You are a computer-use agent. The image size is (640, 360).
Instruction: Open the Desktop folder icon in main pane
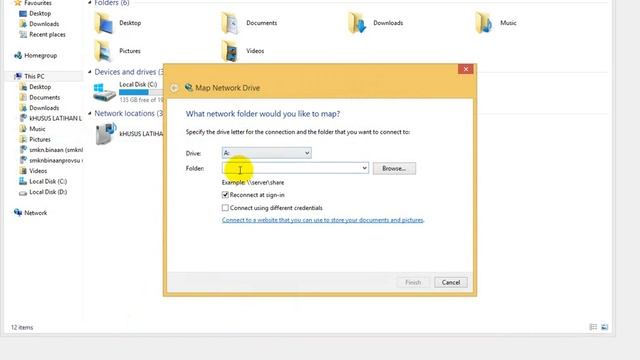tap(104, 23)
